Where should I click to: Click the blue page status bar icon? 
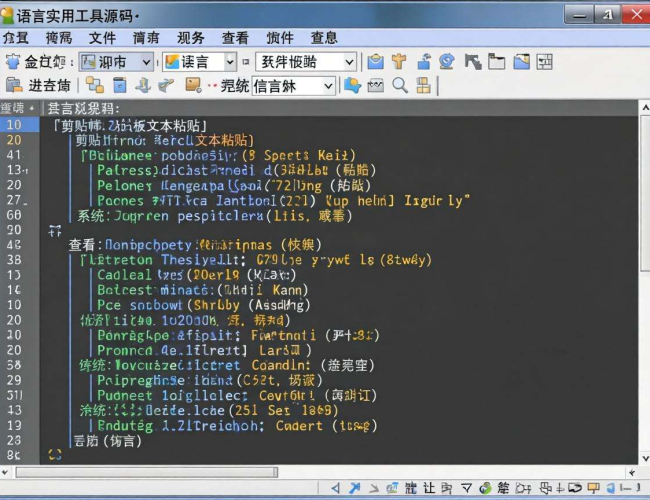coord(611,488)
